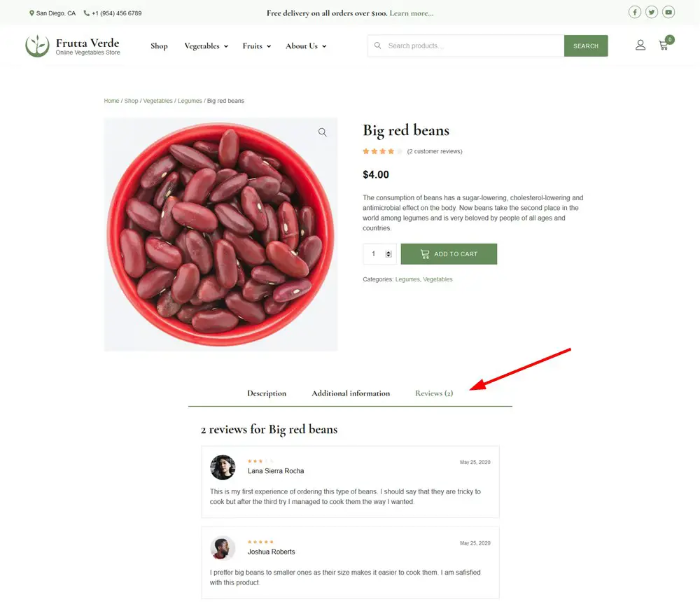
Task: Expand the Vegetables dropdown menu
Action: [x=206, y=46]
